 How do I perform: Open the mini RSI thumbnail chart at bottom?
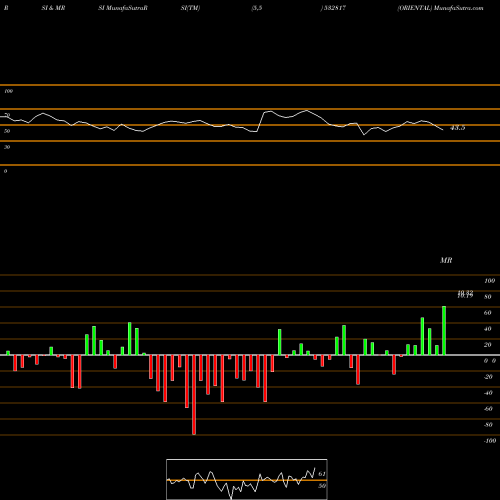tap(247, 479)
